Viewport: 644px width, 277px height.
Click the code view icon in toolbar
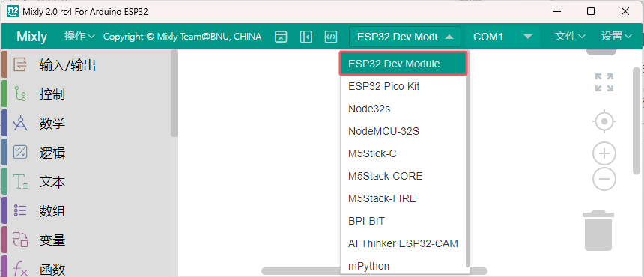[x=331, y=37]
